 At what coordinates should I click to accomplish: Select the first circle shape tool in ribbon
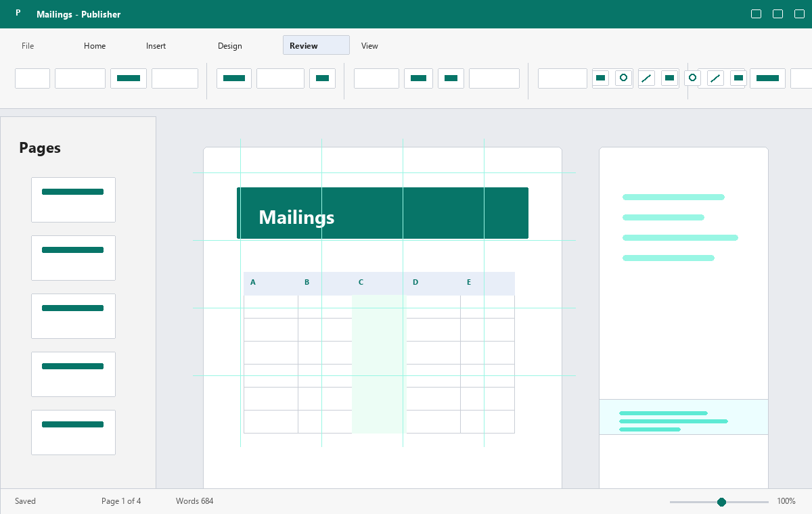pos(624,78)
